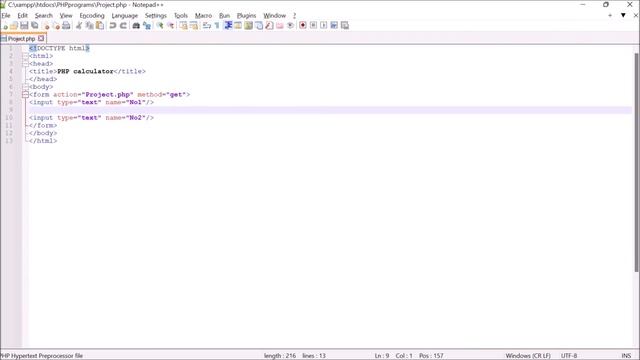Open the document list dropdown arrow

[623, 16]
